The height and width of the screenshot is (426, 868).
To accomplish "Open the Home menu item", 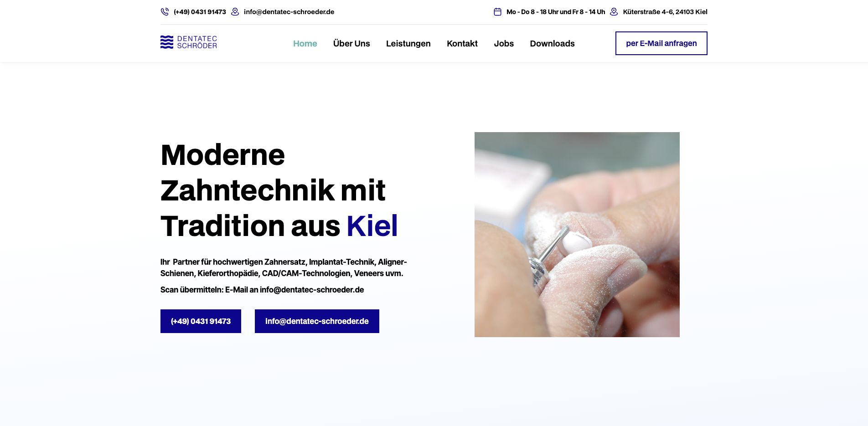I will tap(305, 43).
